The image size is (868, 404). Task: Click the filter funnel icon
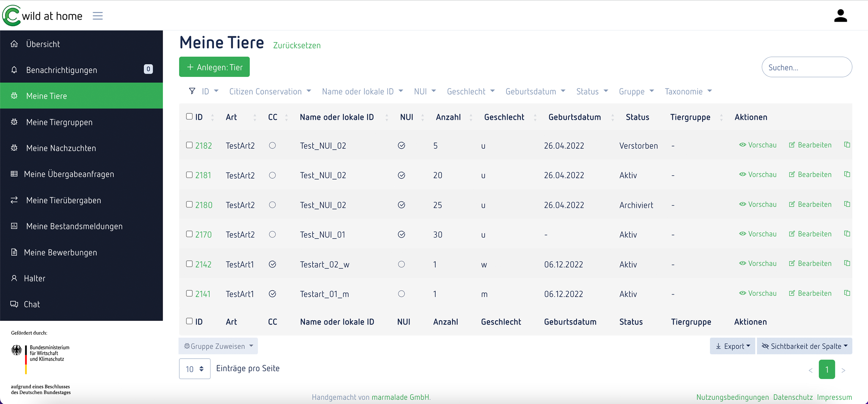tap(192, 91)
